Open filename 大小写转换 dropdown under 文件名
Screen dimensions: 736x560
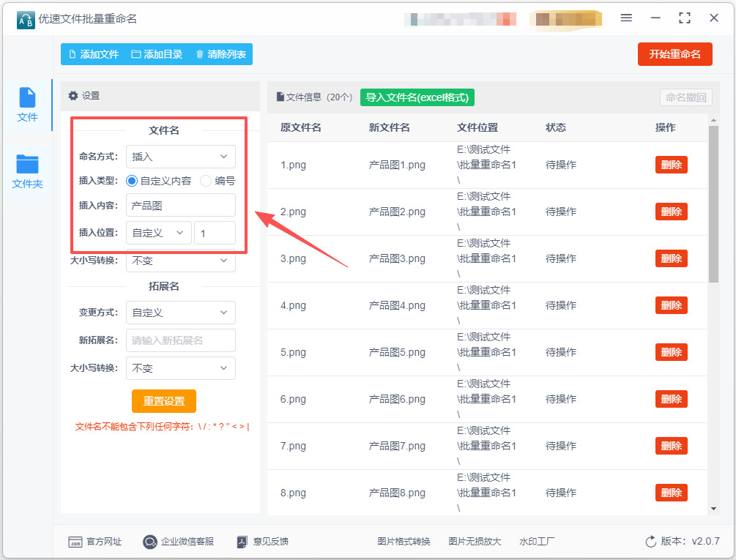point(181,261)
